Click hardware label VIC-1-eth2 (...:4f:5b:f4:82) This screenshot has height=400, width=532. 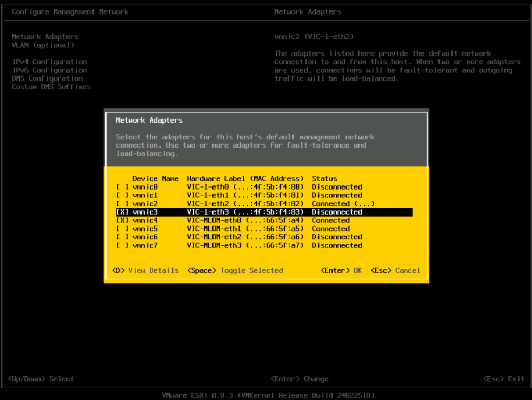click(x=245, y=204)
